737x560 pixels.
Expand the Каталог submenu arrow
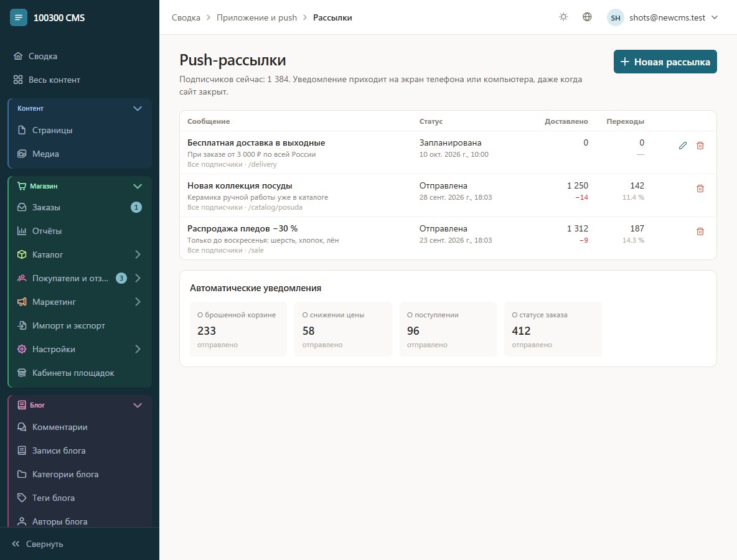(138, 254)
